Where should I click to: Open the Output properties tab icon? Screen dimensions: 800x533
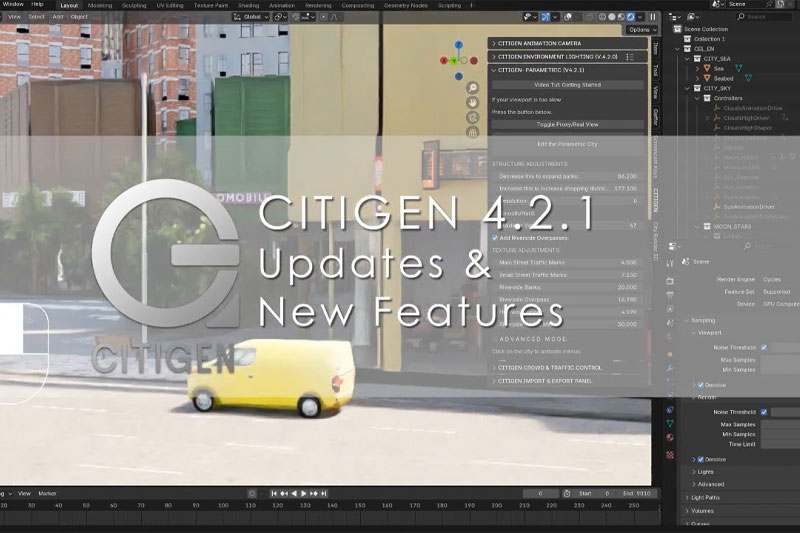[670, 295]
